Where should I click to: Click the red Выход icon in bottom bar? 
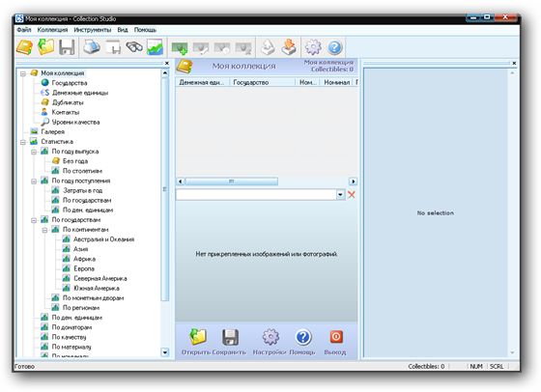336,337
